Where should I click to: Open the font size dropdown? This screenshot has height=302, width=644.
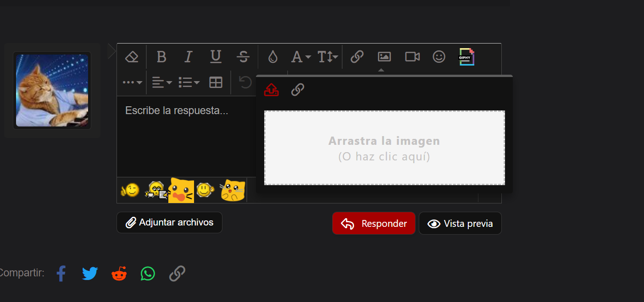[328, 57]
